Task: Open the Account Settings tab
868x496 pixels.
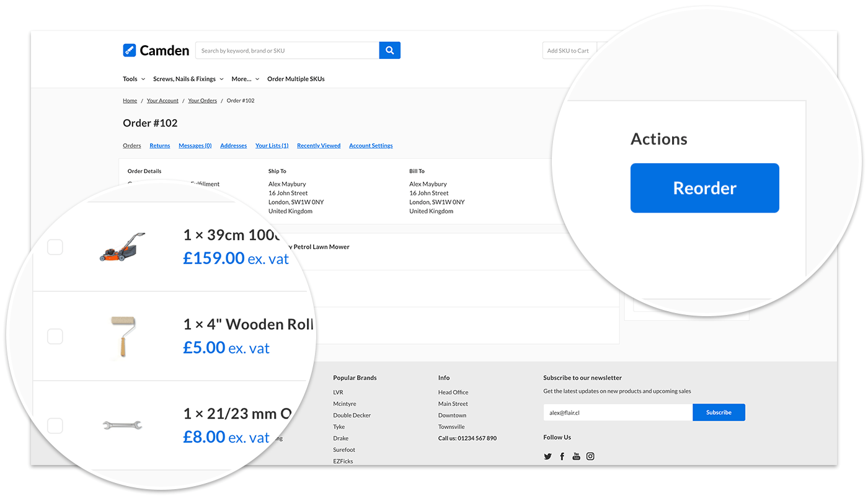Action: tap(371, 146)
